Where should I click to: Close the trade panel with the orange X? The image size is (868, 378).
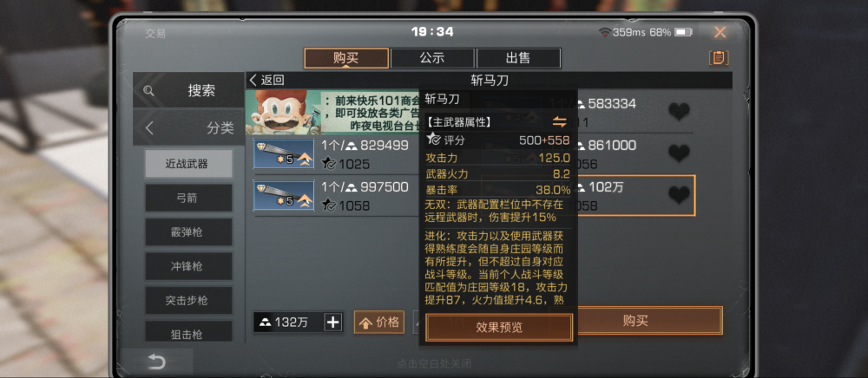click(720, 33)
